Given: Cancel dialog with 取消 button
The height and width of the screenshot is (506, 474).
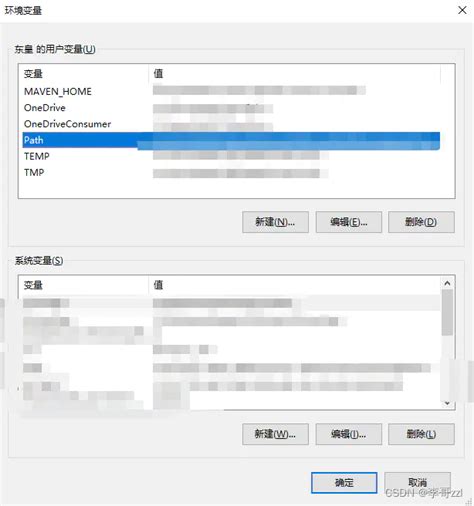Looking at the screenshot, I should coord(417,483).
